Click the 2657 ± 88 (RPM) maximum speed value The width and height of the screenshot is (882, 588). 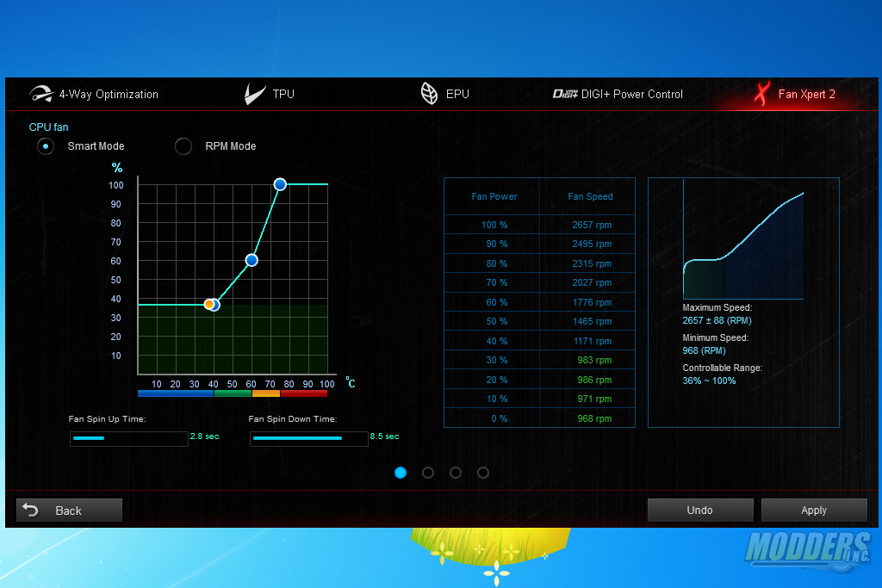pyautogui.click(x=717, y=320)
